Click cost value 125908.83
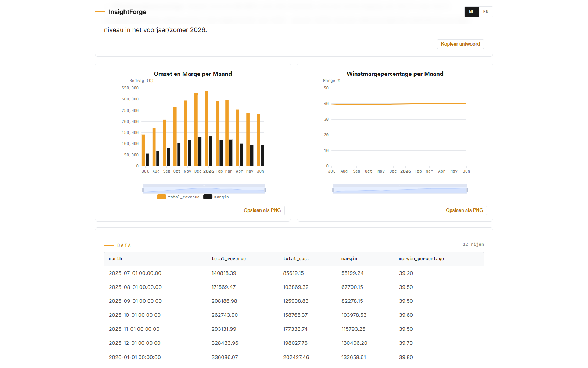 296,301
